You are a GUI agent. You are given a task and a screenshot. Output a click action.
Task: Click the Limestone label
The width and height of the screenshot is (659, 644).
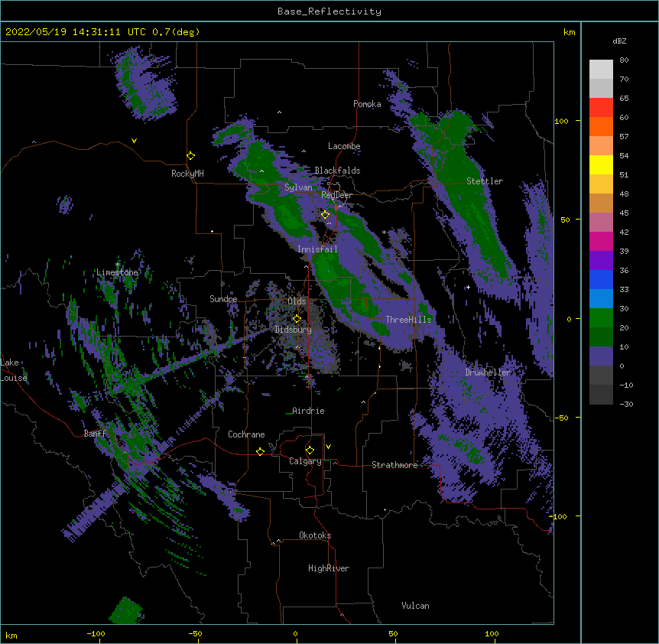coord(117,272)
